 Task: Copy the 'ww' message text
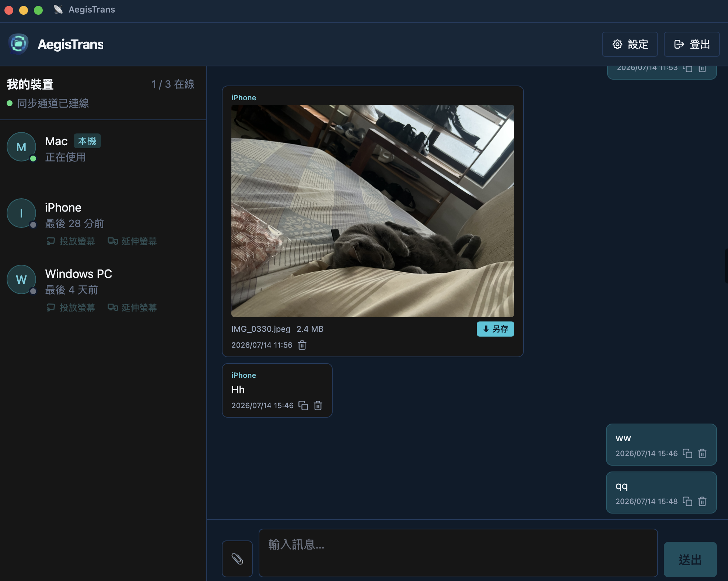pos(687,453)
